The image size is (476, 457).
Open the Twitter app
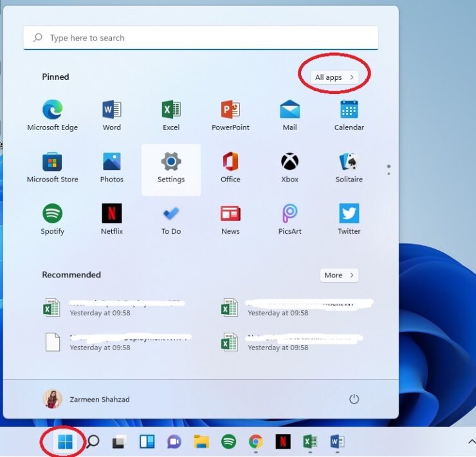(x=349, y=219)
